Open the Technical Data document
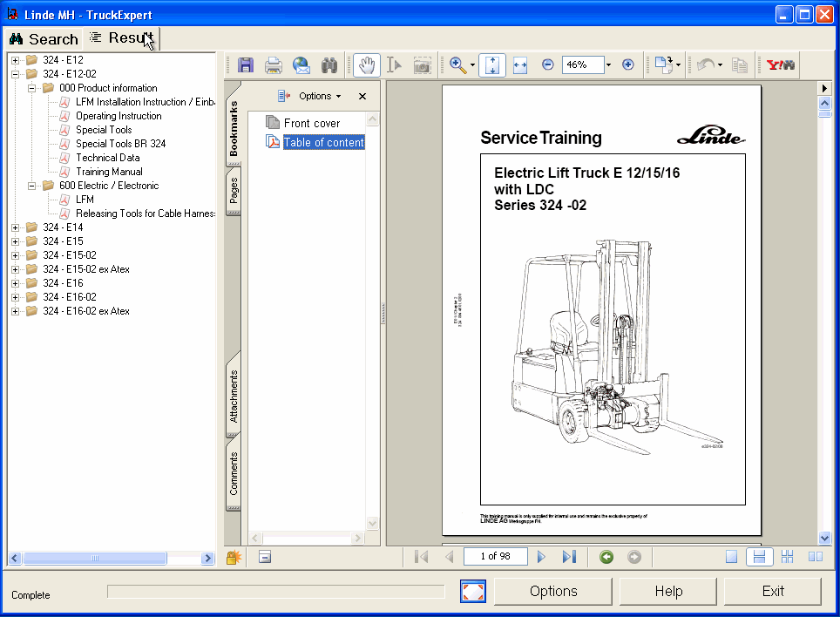 108,158
